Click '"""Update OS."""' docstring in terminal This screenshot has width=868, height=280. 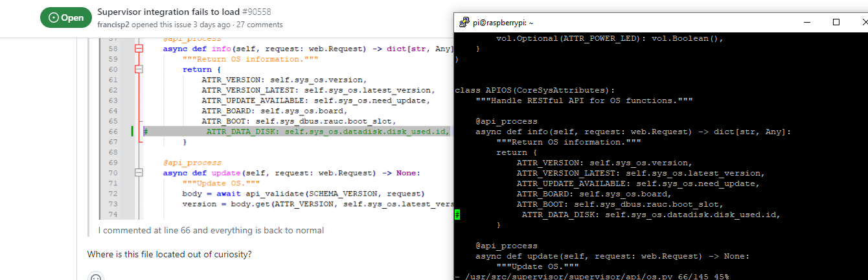537,266
